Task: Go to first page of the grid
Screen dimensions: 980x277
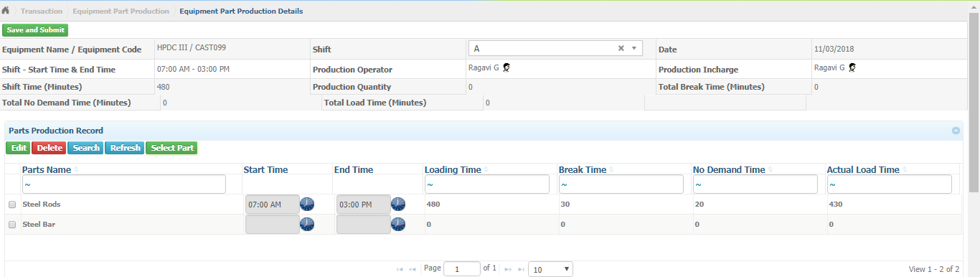Action: pos(400,269)
